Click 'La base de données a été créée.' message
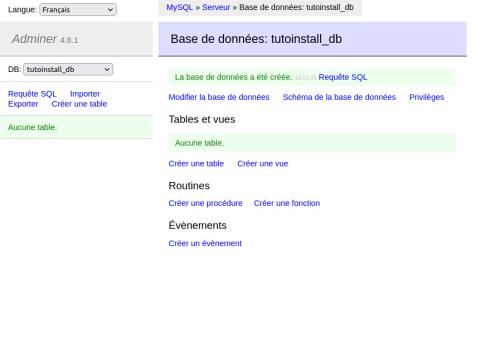This screenshot has width=480, height=360. tap(233, 77)
